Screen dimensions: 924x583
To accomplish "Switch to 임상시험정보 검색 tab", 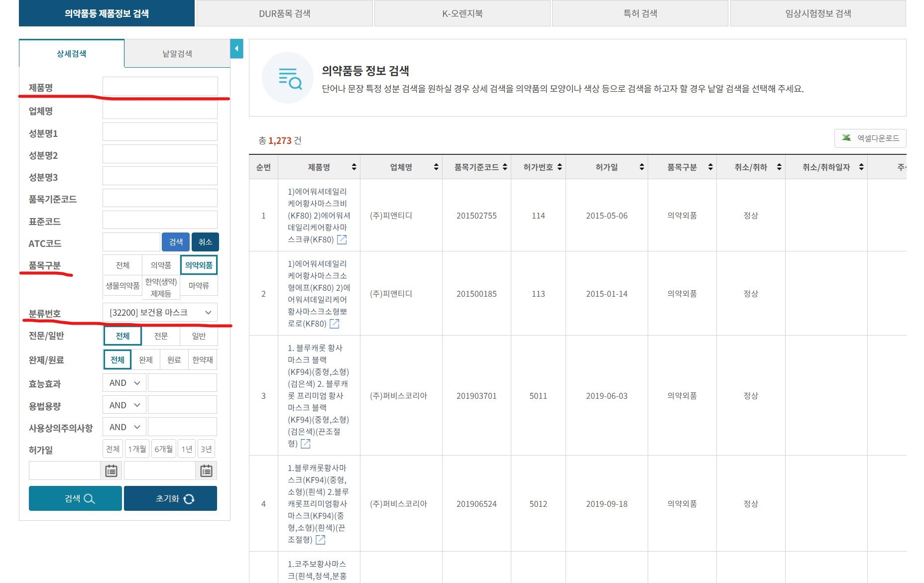I will point(818,13).
